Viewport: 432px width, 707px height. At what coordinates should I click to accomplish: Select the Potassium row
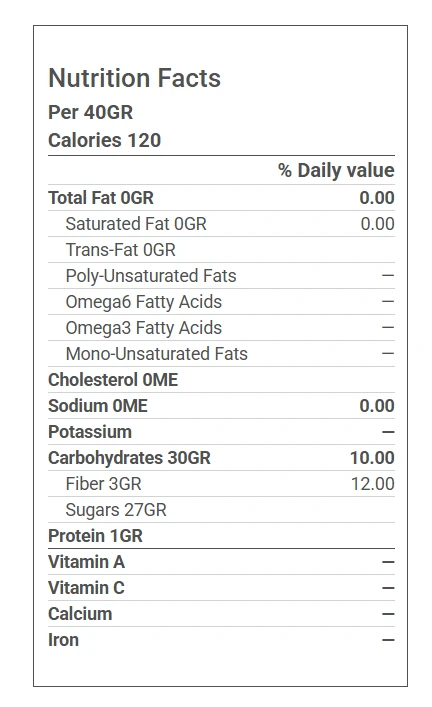click(x=221, y=432)
